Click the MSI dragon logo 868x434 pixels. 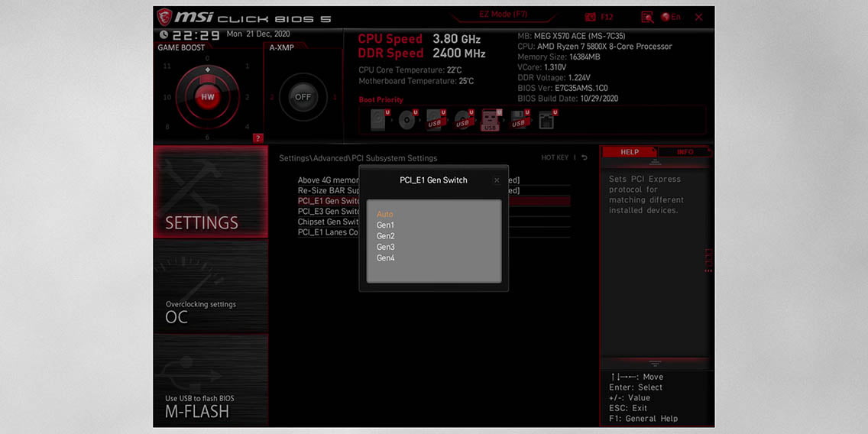[x=164, y=17]
